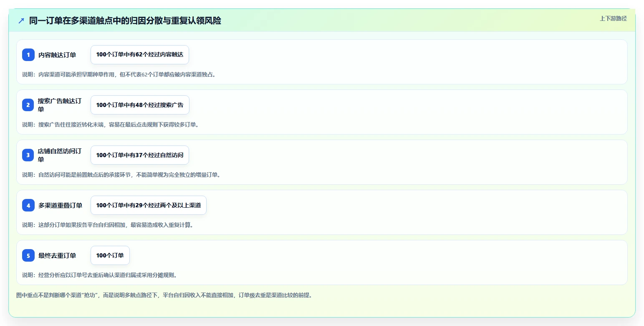Click the 100个订单中有29个经过两个及以上渠道 chip
Image resolution: width=644 pixels, height=326 pixels.
149,205
